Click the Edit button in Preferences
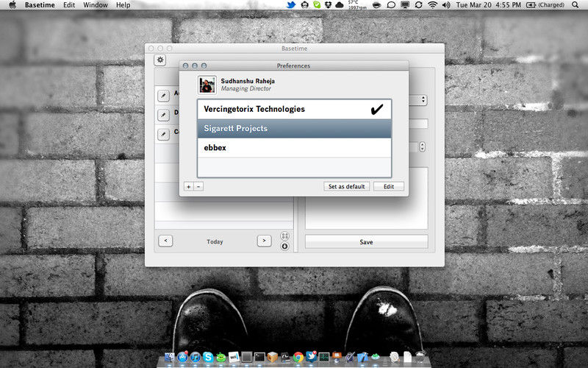The image size is (588, 368). click(388, 186)
